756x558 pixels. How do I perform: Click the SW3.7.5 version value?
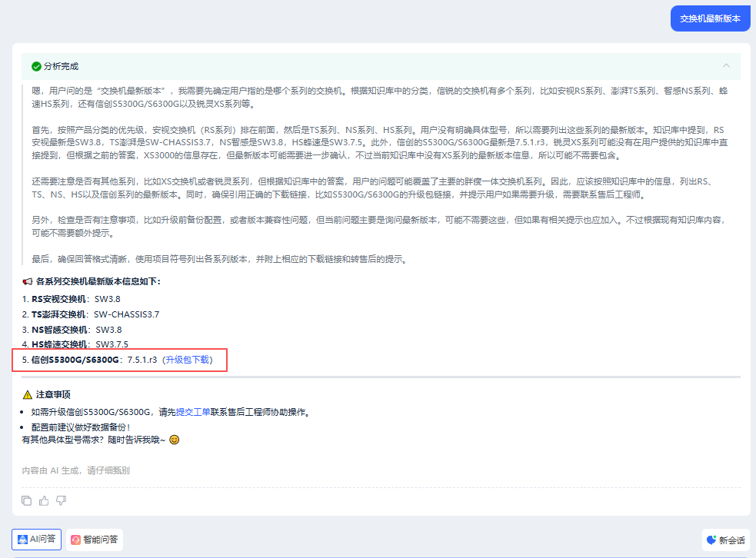click(112, 344)
